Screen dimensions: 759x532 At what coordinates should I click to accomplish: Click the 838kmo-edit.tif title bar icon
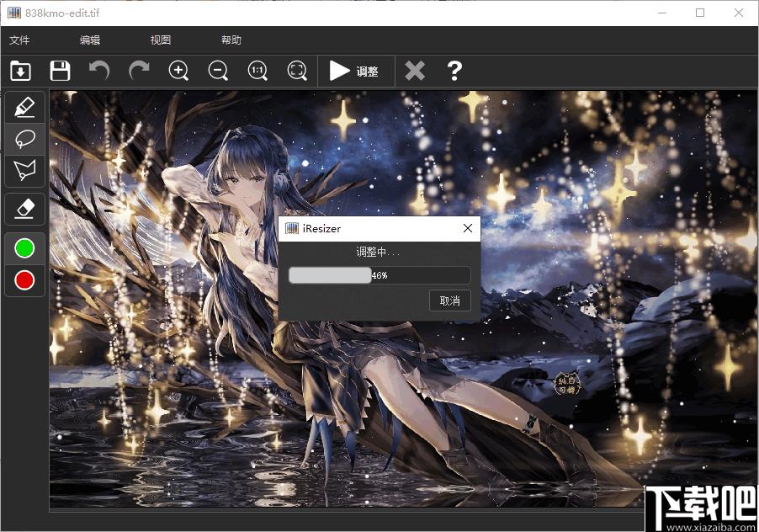coord(14,13)
